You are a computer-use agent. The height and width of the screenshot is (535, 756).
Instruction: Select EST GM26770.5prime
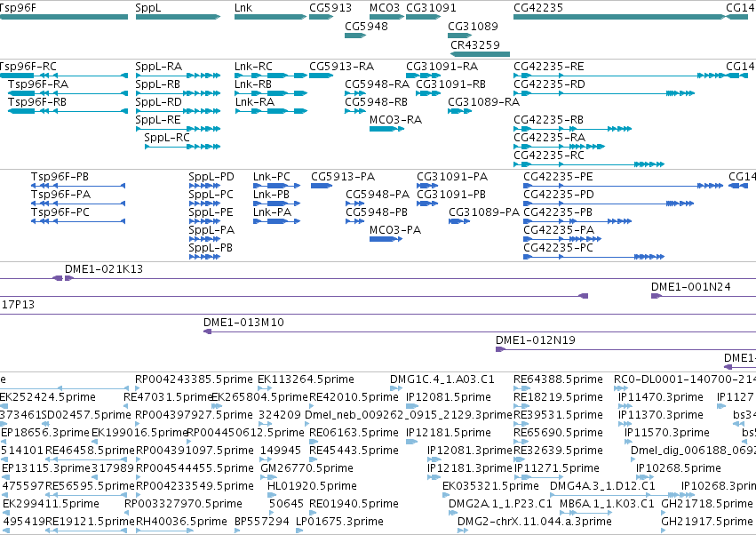307,468
